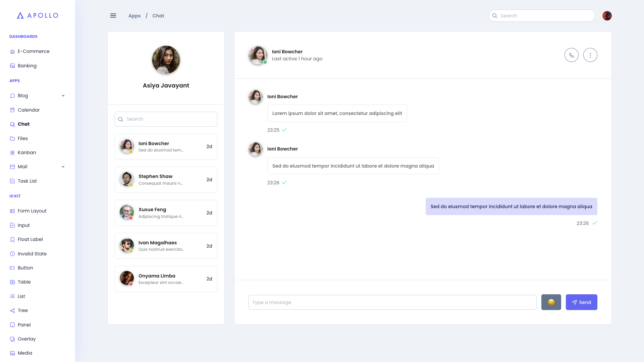Open the emoji picker button
This screenshot has width=644, height=362.
tap(551, 302)
